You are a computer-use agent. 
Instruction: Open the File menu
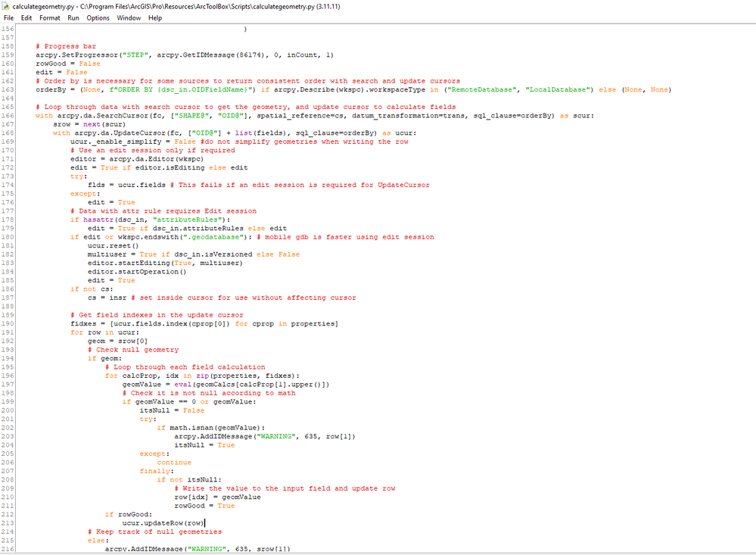pyautogui.click(x=8, y=18)
